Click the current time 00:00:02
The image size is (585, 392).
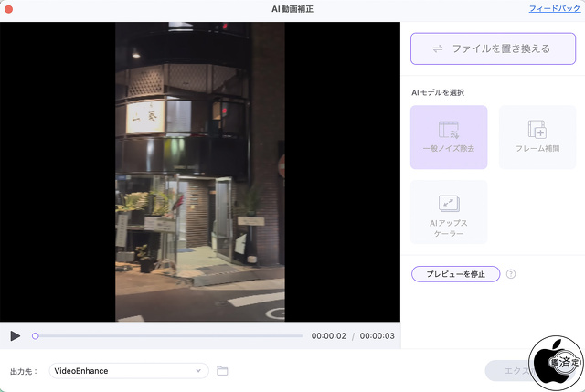pos(329,335)
